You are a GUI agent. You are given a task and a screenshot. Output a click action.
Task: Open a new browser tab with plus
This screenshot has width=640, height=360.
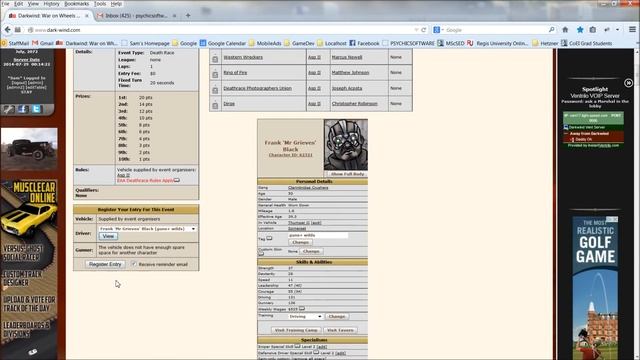[188, 16]
